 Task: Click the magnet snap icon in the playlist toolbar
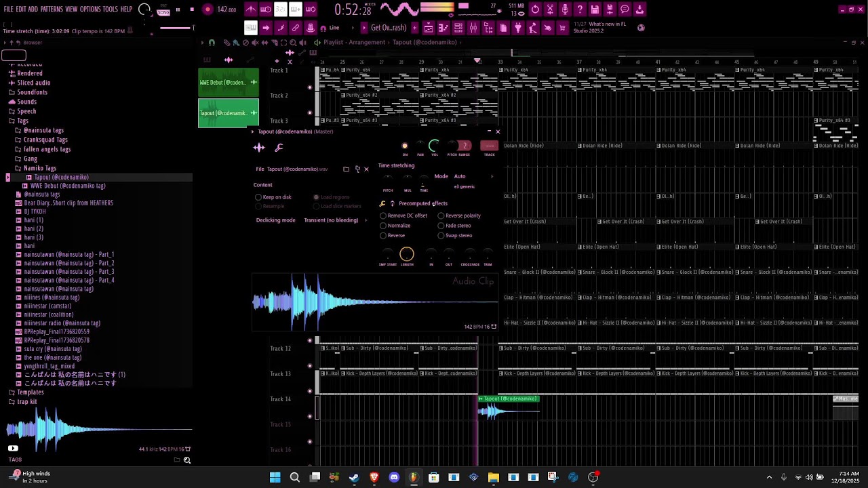(212, 42)
